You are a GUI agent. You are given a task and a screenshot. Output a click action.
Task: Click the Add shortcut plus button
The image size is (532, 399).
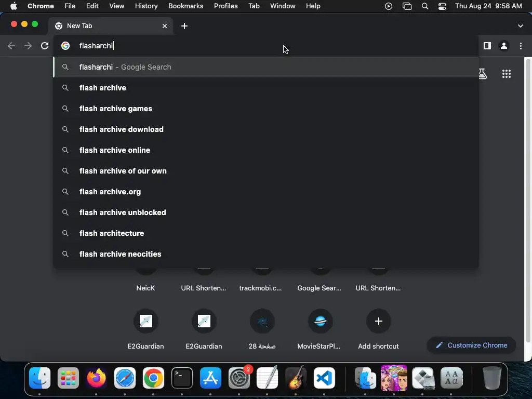coord(379,321)
